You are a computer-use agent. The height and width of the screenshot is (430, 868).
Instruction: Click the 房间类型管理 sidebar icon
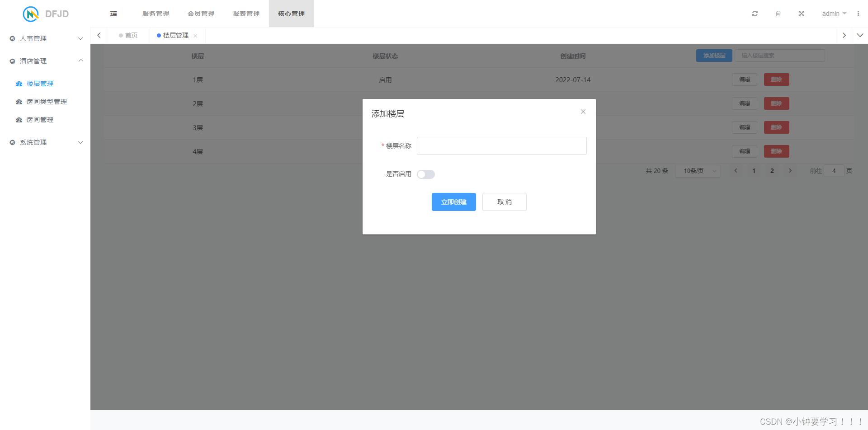[x=19, y=102]
